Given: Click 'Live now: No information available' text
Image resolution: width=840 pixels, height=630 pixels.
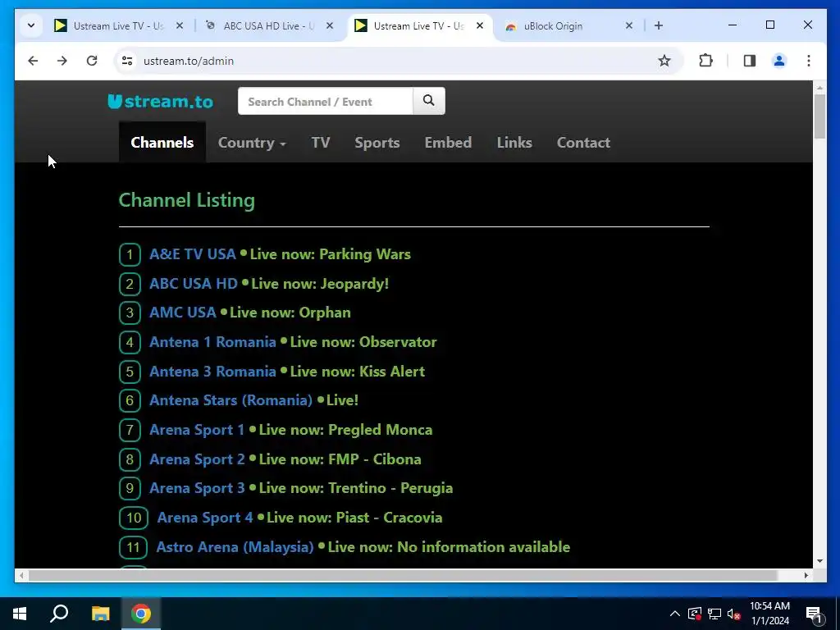Looking at the screenshot, I should pyautogui.click(x=449, y=547).
